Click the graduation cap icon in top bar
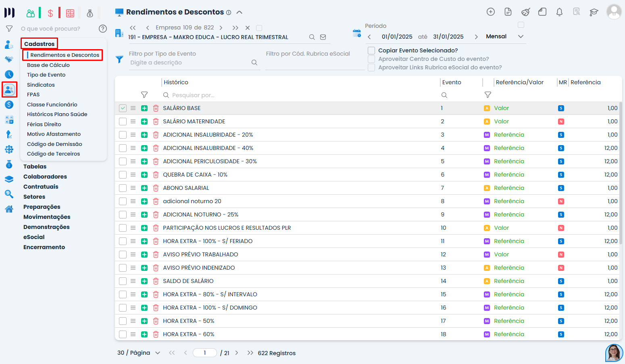 (x=594, y=12)
